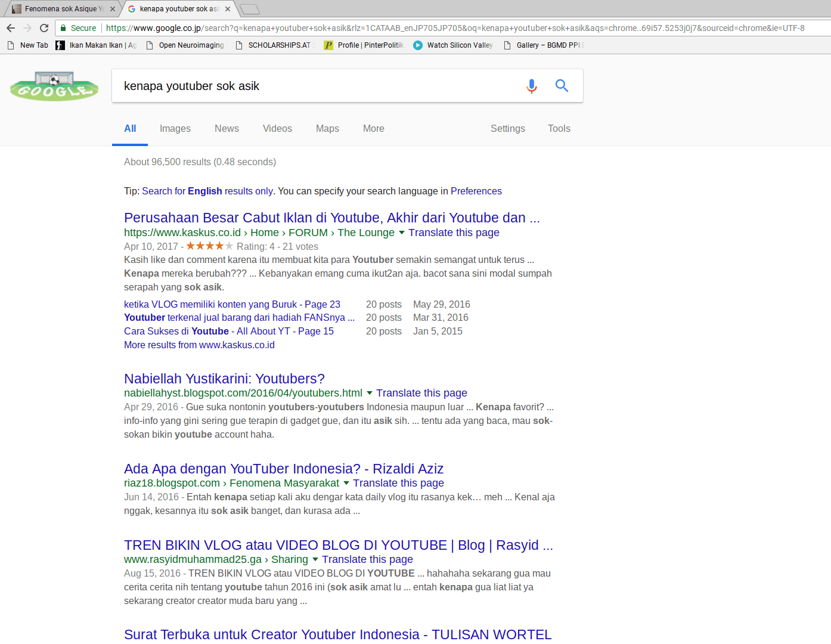831x644 pixels.
Task: Expand dropdown arrow beside kaskus The Lounge
Action: pyautogui.click(x=401, y=233)
